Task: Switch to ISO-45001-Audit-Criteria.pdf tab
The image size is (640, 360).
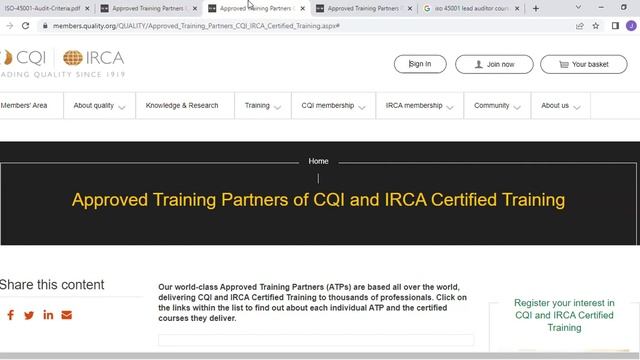Action: pyautogui.click(x=42, y=8)
